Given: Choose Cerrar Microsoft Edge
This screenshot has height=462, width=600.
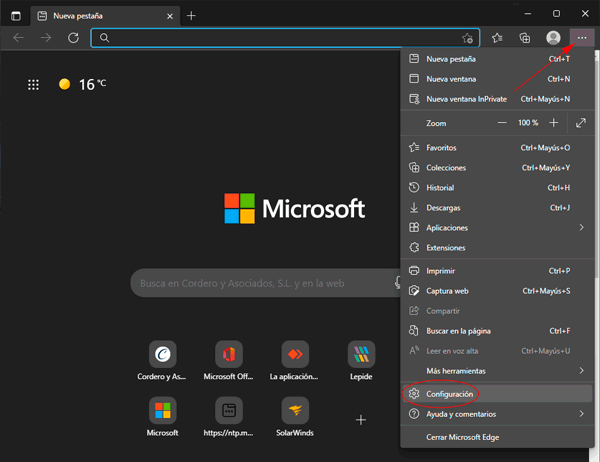Looking at the screenshot, I should (496, 437).
